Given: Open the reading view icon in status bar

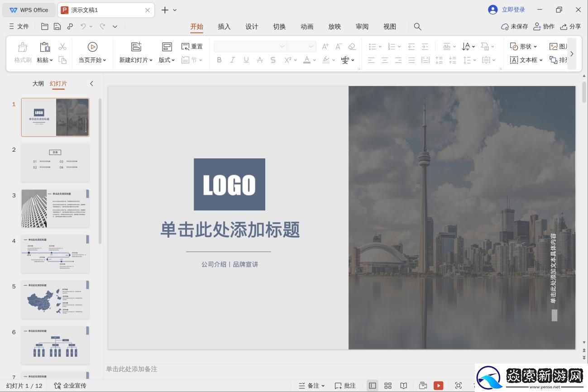Looking at the screenshot, I should coord(403,386).
